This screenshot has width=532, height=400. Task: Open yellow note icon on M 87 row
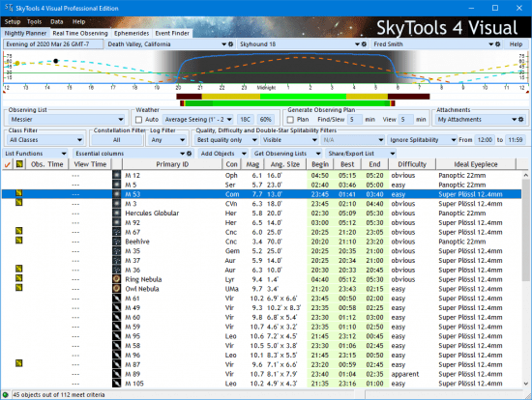pyautogui.click(x=19, y=363)
